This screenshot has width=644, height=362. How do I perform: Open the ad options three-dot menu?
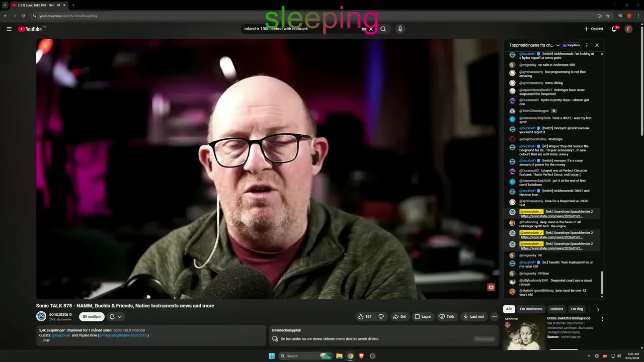click(602, 319)
